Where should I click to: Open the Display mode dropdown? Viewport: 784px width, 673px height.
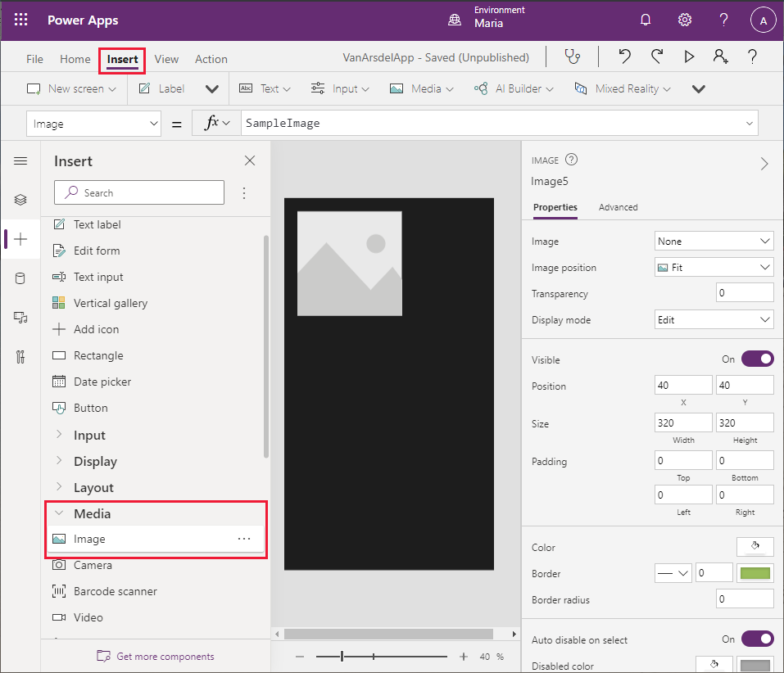tap(714, 320)
